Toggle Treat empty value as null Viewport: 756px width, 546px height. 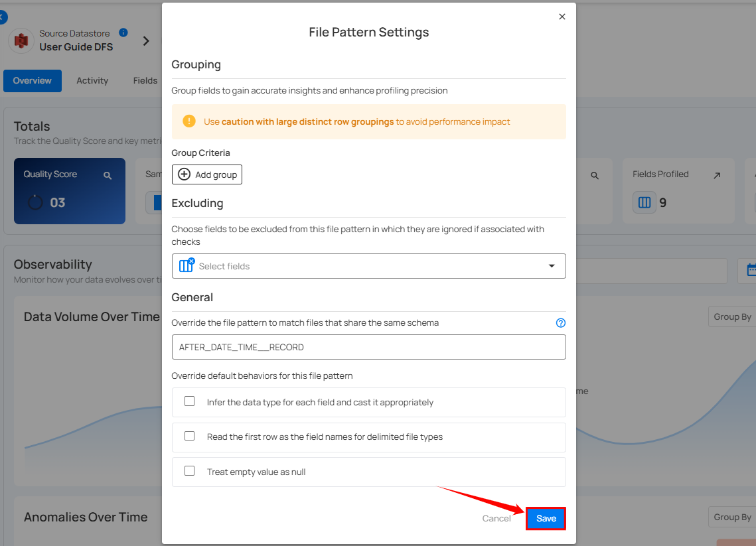[190, 471]
